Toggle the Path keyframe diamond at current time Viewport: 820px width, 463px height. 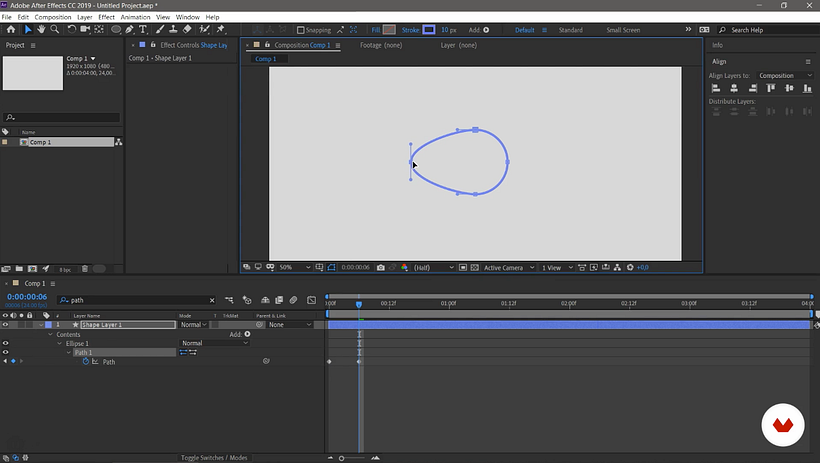(13, 362)
